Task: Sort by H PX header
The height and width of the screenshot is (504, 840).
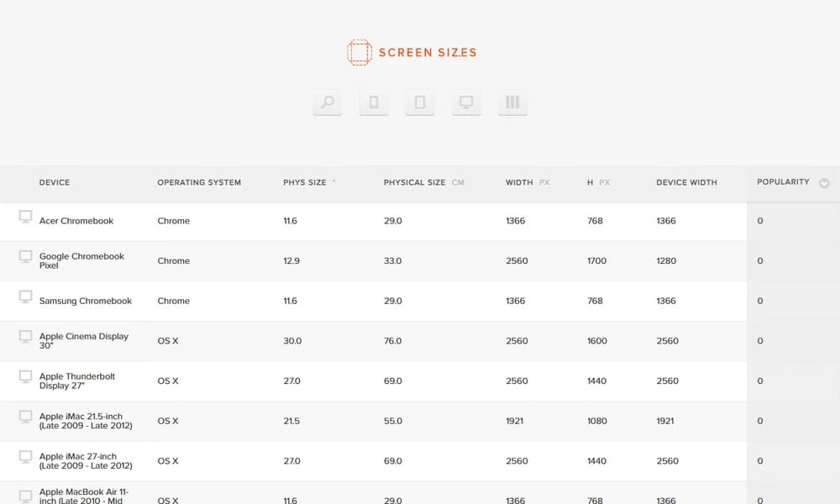Action: tap(598, 182)
